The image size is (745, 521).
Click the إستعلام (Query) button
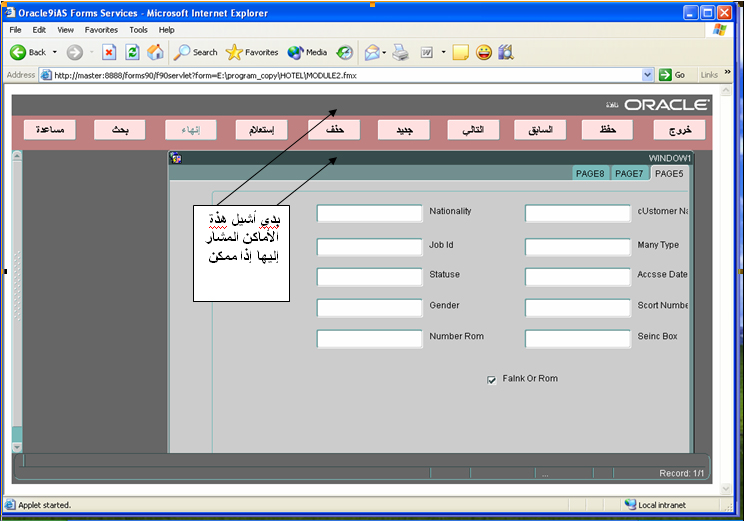coord(261,130)
